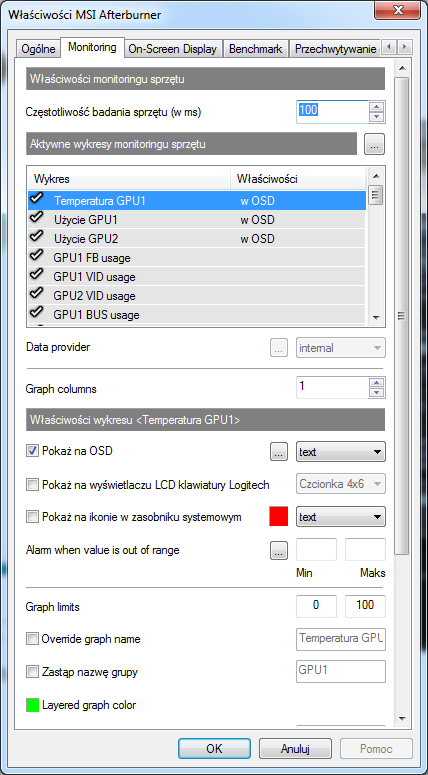The width and height of the screenshot is (428, 775).
Task: Switch to the On-Screen Display tab
Action: click(x=172, y=49)
